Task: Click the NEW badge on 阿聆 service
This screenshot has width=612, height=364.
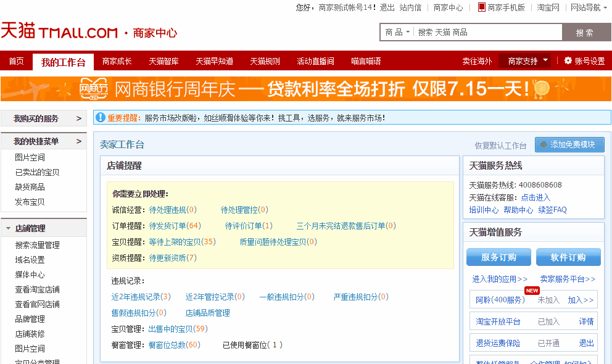Action: tap(532, 290)
